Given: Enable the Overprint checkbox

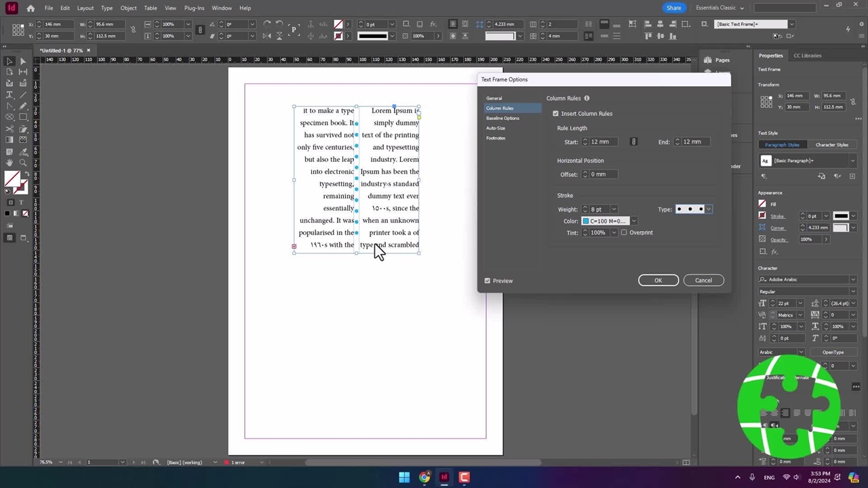Looking at the screenshot, I should click(x=624, y=232).
